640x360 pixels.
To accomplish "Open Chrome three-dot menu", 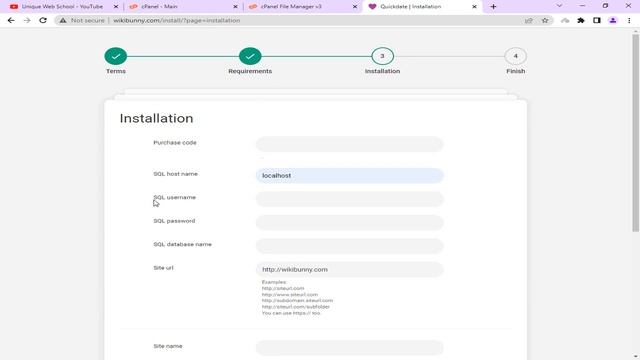I will [629, 20].
